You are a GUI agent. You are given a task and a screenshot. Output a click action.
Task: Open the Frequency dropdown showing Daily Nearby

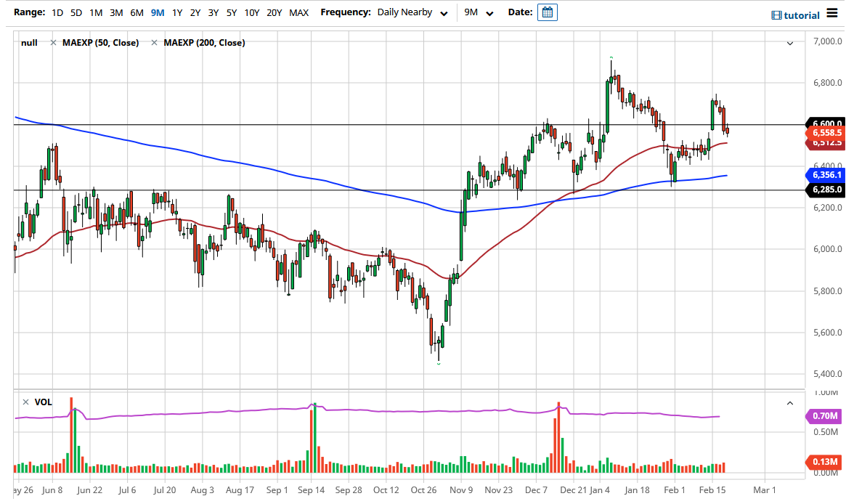click(411, 12)
